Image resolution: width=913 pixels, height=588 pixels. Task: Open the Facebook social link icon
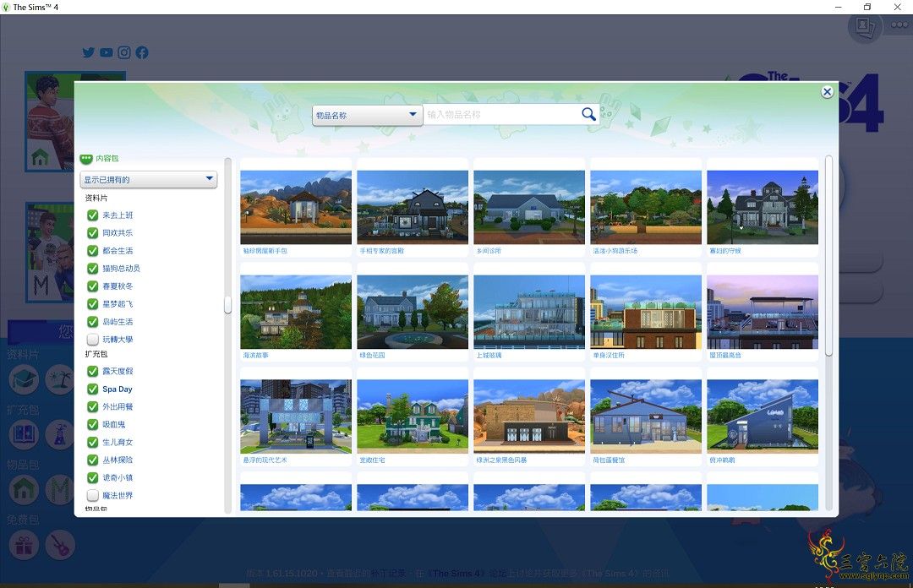click(x=142, y=52)
